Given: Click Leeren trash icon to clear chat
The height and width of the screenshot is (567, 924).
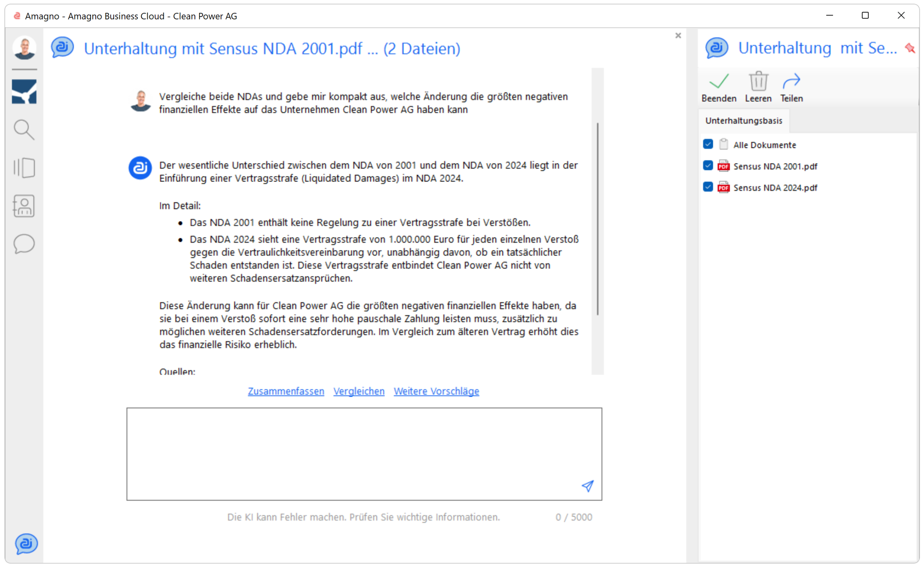Looking at the screenshot, I should 758,87.
